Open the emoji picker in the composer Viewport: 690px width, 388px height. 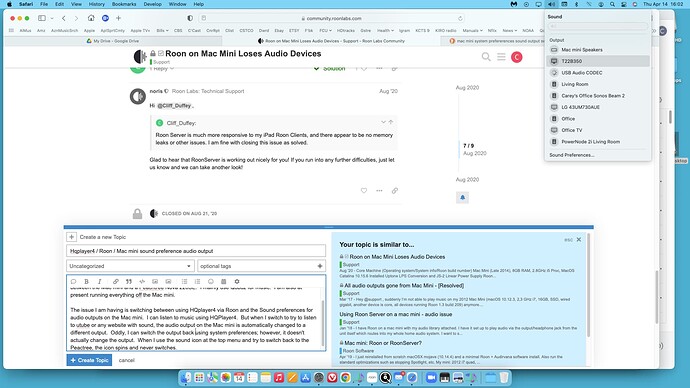click(x=211, y=282)
